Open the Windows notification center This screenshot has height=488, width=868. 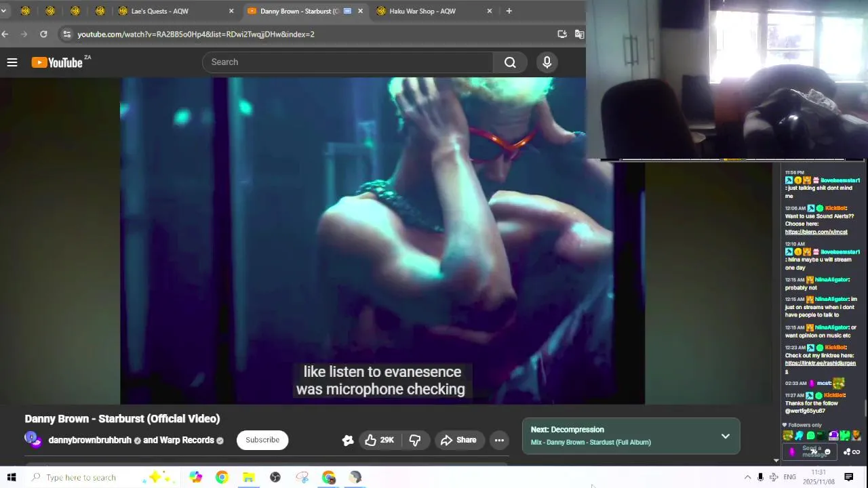coord(848,477)
